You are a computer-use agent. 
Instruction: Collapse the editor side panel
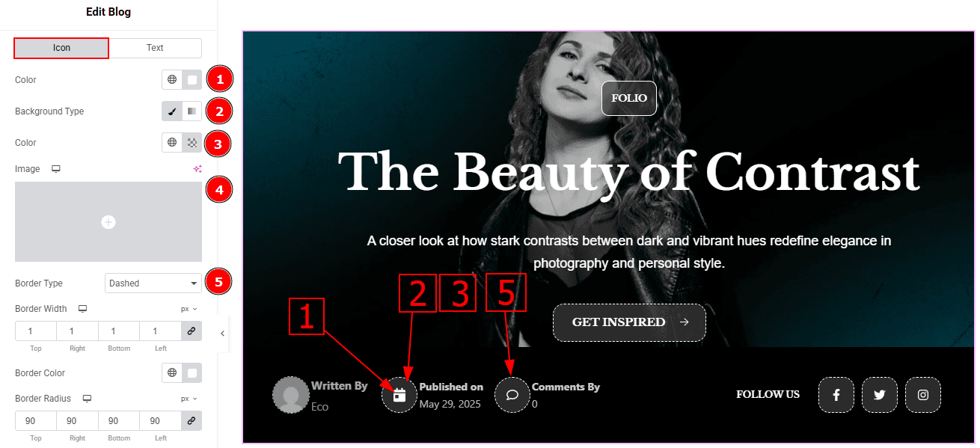pos(222,334)
